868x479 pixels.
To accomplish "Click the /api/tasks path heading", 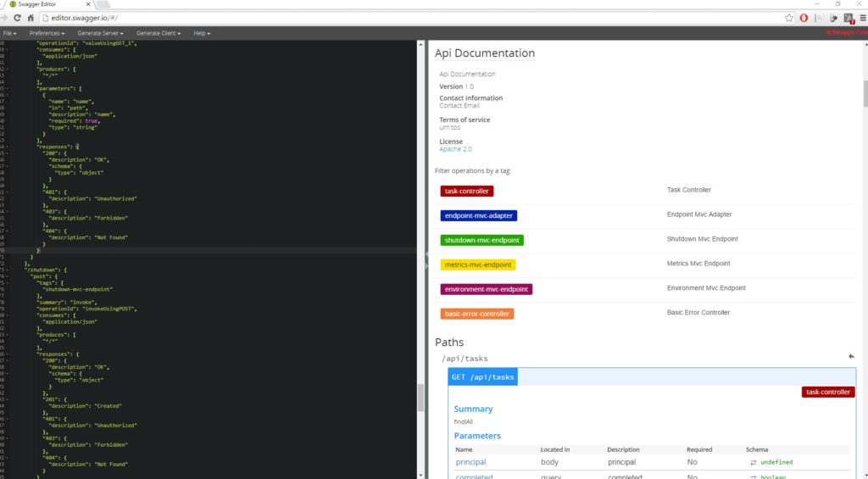I will [x=465, y=359].
